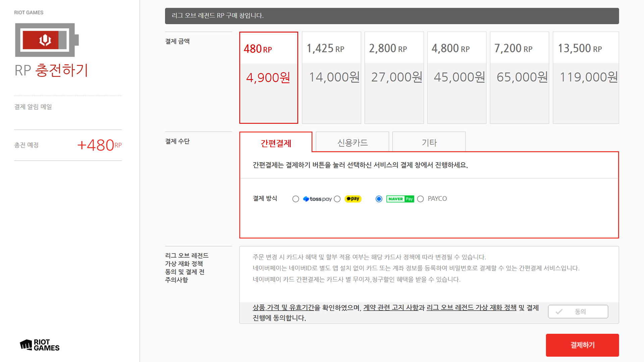Choose the Naver Pay radio option
Viewport: 644px width, 362px height.
coord(379,199)
